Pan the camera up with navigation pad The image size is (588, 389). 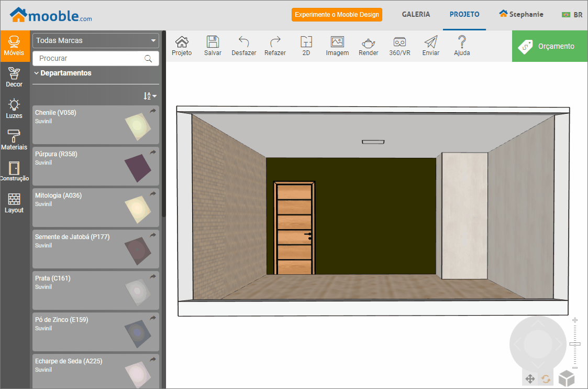[x=538, y=324]
